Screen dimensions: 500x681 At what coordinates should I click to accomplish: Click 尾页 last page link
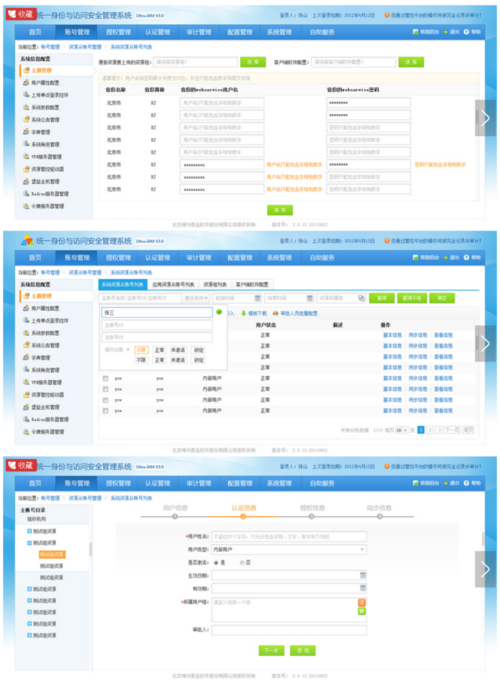click(468, 430)
